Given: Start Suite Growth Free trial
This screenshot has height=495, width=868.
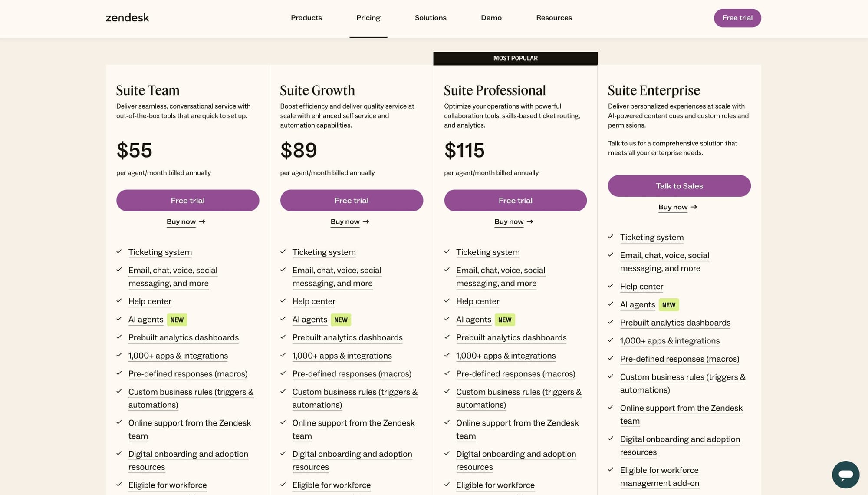Looking at the screenshot, I should click(352, 201).
